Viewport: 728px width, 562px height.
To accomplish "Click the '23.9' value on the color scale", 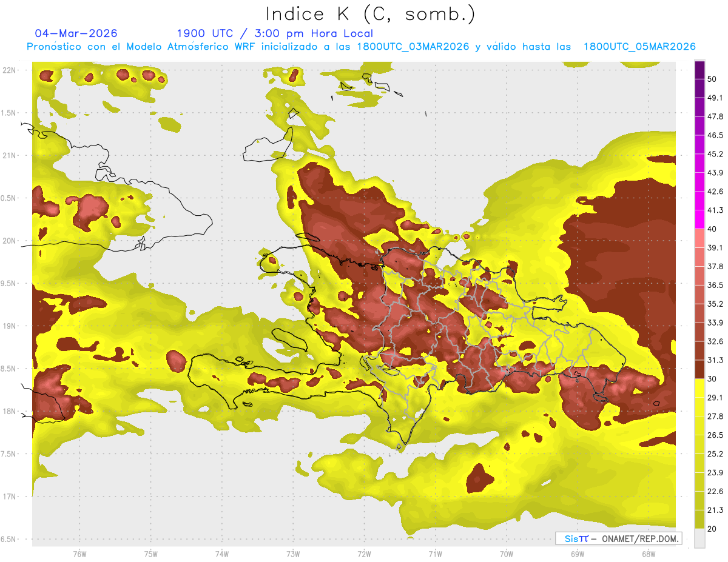I will coord(715,473).
